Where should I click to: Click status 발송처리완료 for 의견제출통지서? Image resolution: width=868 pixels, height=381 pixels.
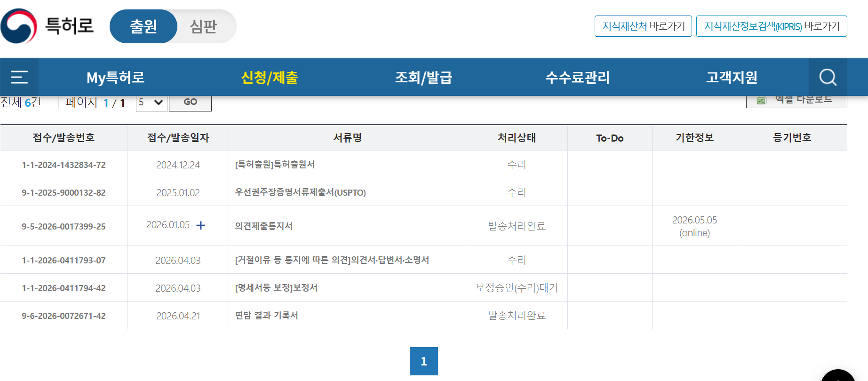pos(517,226)
